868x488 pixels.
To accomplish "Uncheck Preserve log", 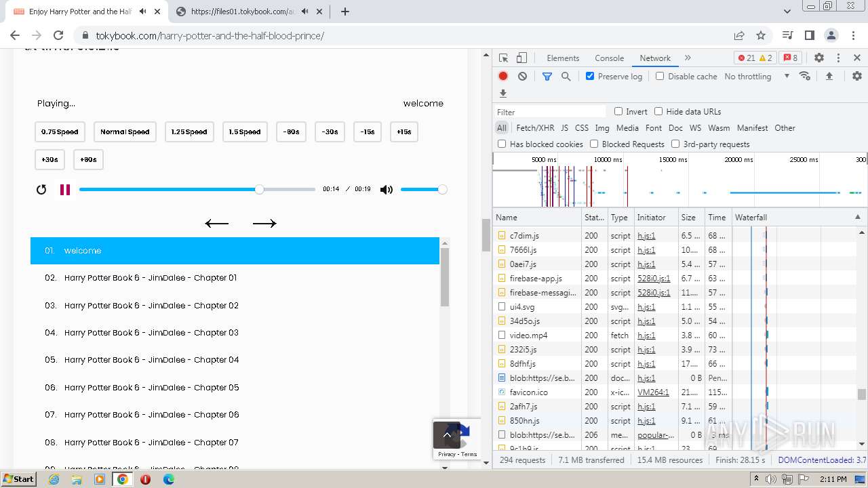I will [590, 76].
